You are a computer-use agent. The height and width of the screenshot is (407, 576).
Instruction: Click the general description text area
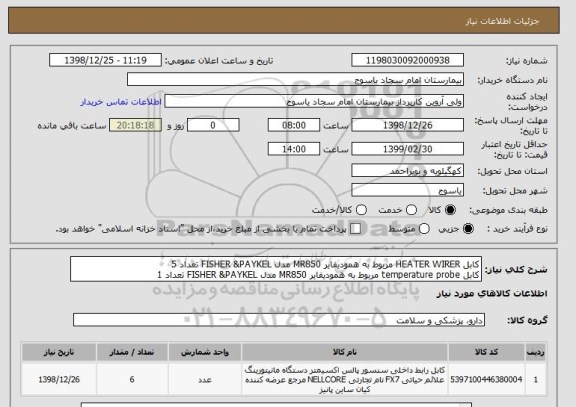[276, 269]
